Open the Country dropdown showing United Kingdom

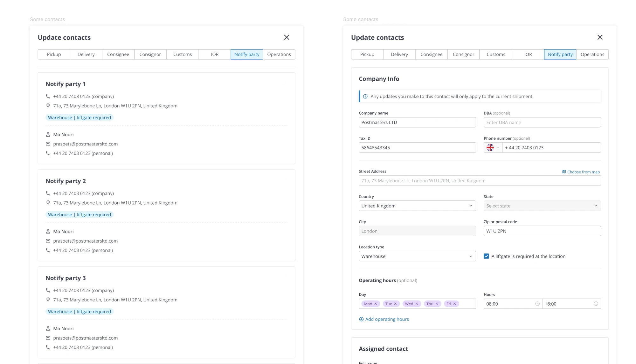417,206
